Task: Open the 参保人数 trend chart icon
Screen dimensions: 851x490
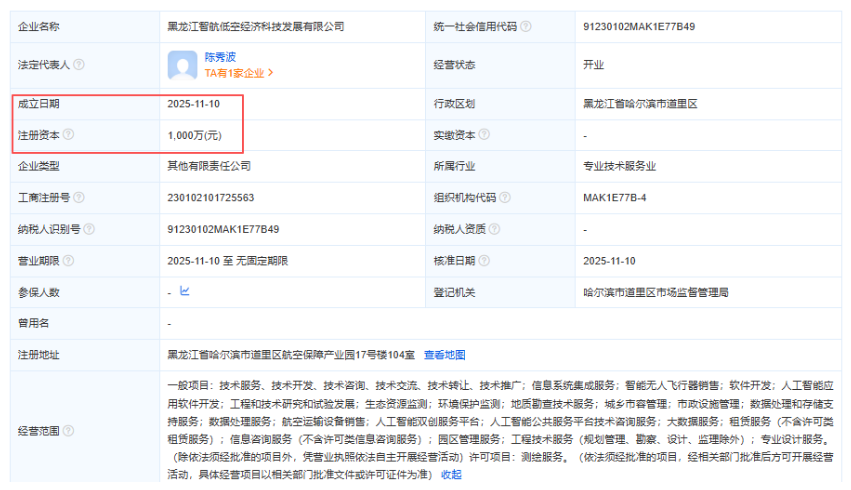Action: click(184, 292)
